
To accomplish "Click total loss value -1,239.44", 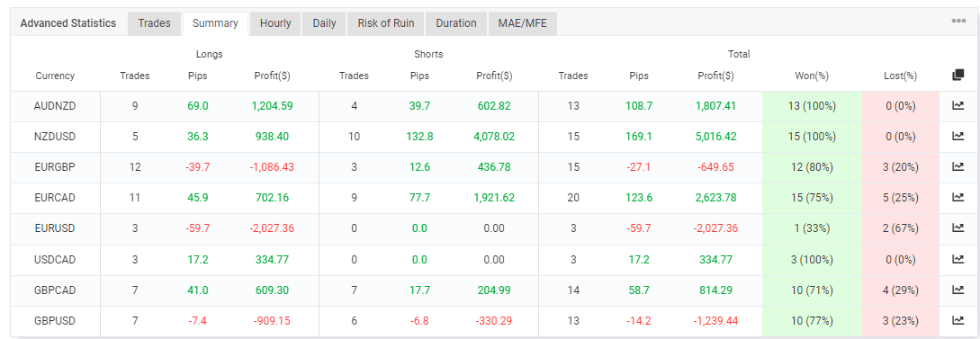I will point(715,321).
